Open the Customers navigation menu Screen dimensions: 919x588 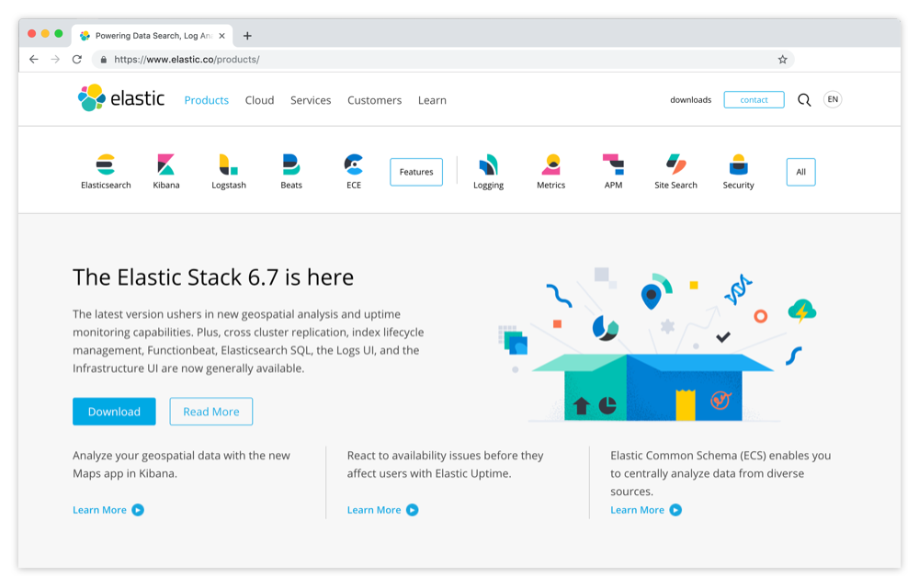(375, 100)
